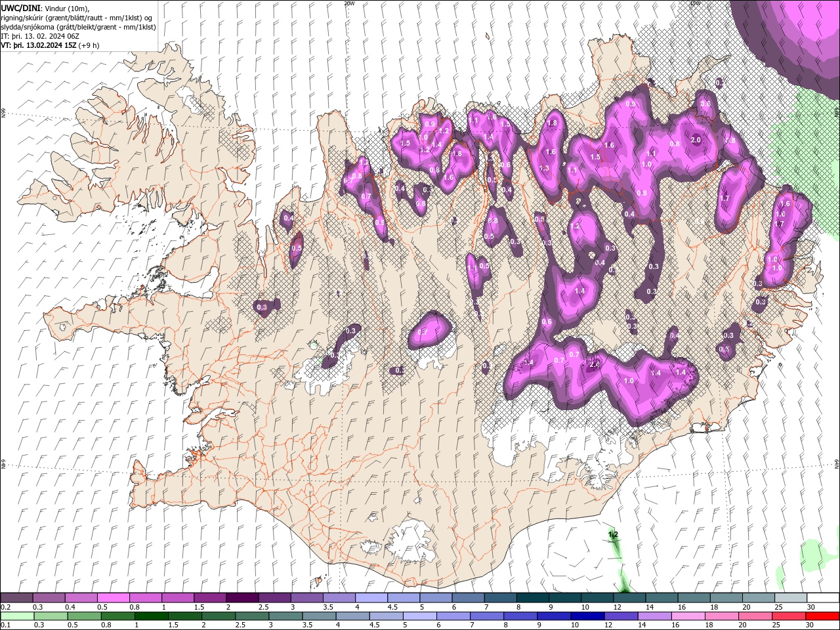Click lower scale swatch between 1 and 1.5
840x630 pixels.
(x=152, y=616)
